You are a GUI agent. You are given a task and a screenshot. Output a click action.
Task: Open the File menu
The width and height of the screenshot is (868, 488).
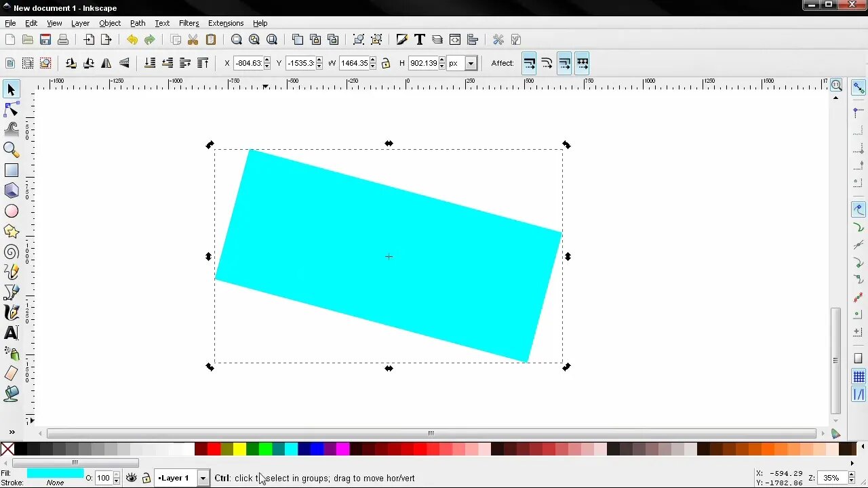point(10,23)
